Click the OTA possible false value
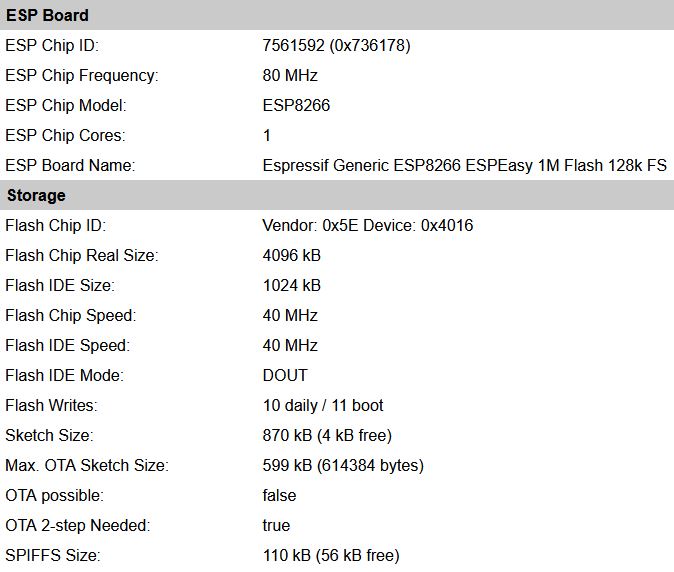The height and width of the screenshot is (572, 674). point(279,496)
